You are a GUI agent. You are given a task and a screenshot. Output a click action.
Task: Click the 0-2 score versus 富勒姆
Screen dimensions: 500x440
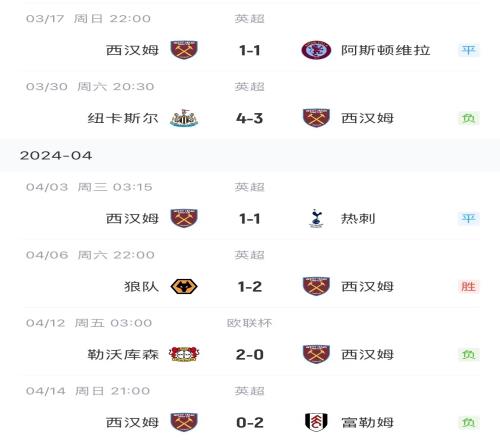click(x=250, y=422)
